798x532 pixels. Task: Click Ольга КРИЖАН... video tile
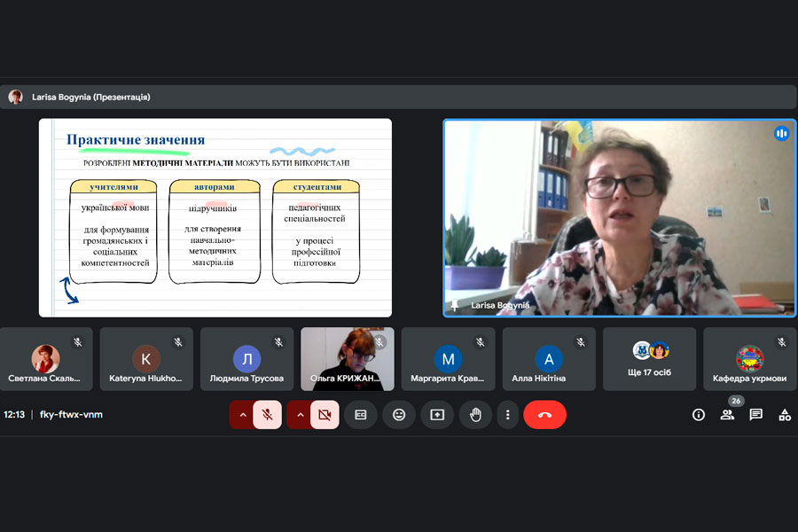point(348,359)
